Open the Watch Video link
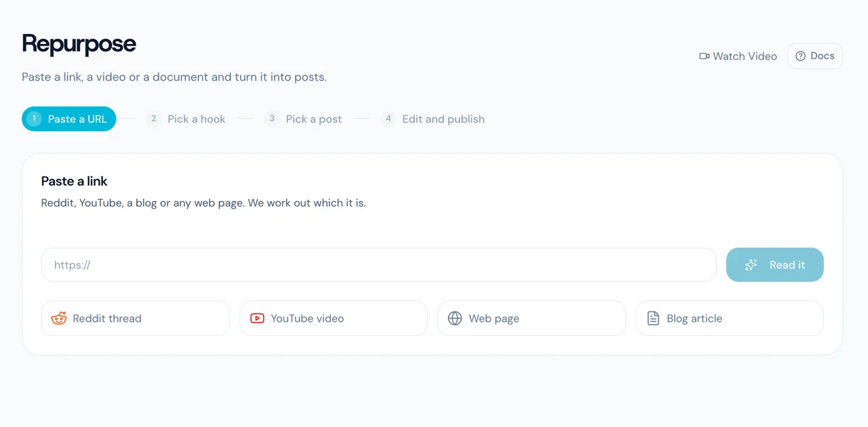This screenshot has height=427, width=868. [738, 56]
